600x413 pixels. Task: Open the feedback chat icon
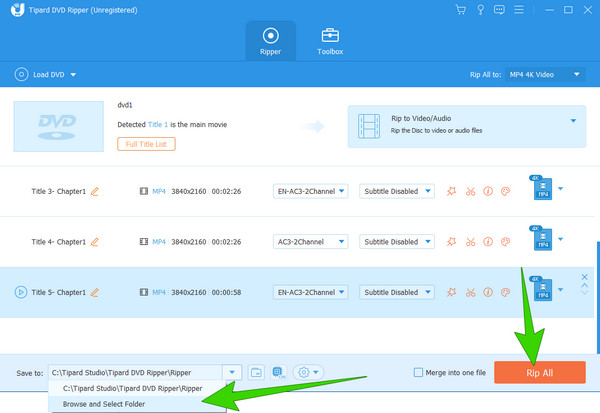[499, 10]
